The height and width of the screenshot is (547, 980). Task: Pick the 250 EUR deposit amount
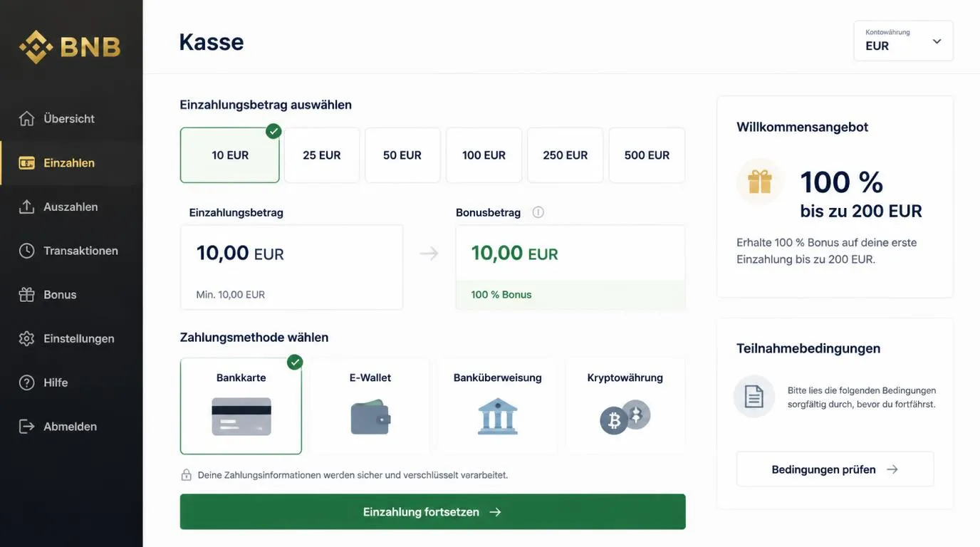[x=565, y=155]
